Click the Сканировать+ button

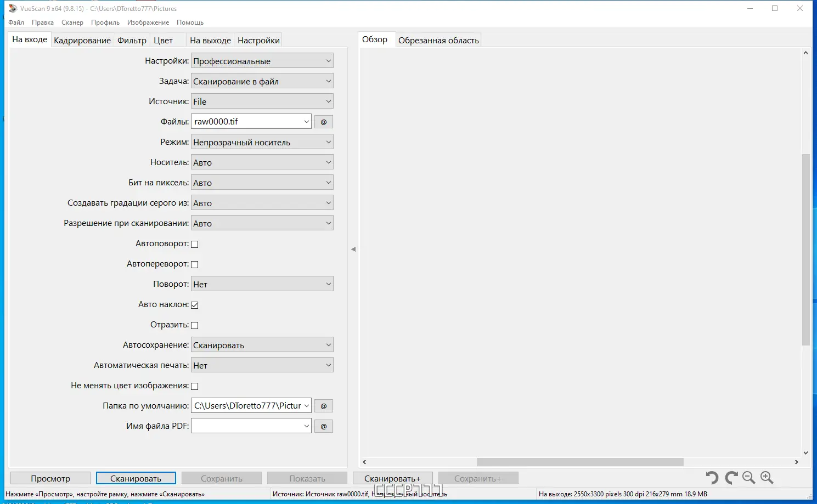(x=393, y=478)
